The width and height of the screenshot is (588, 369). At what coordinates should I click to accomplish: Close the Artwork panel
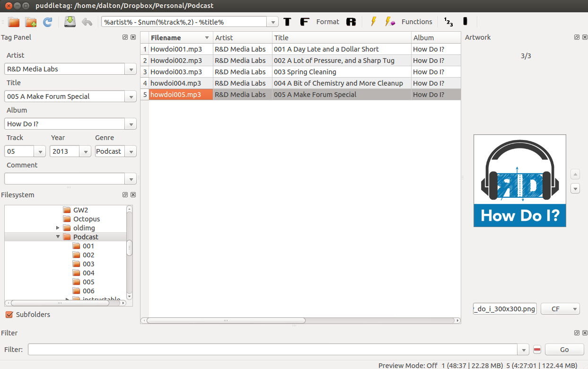pos(585,37)
